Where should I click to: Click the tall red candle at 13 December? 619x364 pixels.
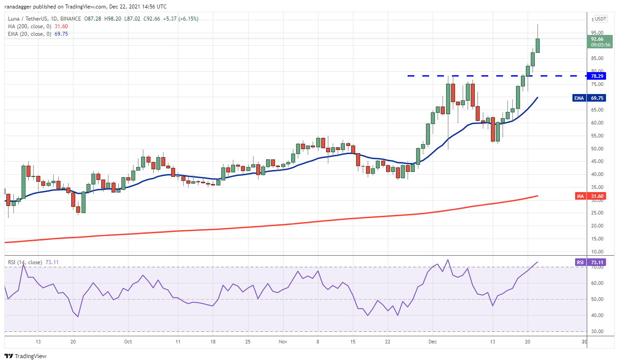(493, 129)
